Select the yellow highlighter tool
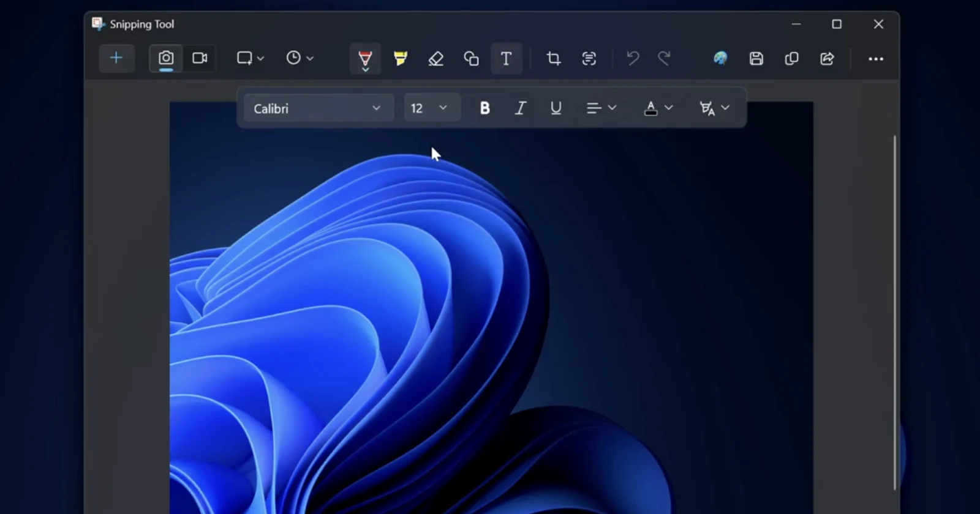The height and width of the screenshot is (514, 980). click(401, 59)
